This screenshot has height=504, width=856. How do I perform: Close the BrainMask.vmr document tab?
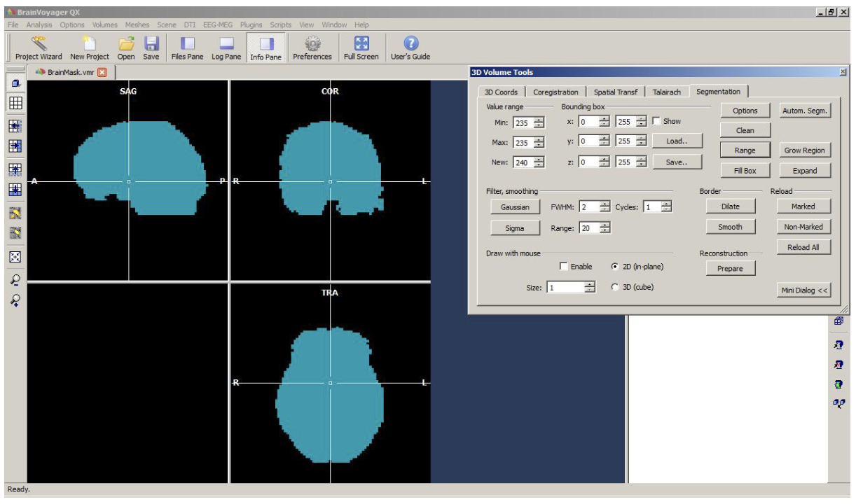pyautogui.click(x=102, y=72)
